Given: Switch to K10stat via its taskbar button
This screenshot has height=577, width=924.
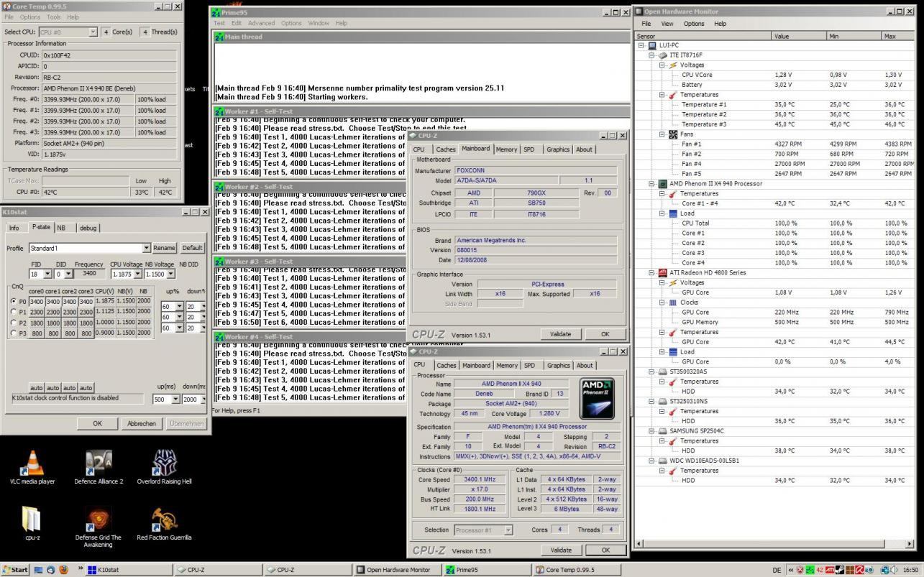Looking at the screenshot, I should pos(129,570).
